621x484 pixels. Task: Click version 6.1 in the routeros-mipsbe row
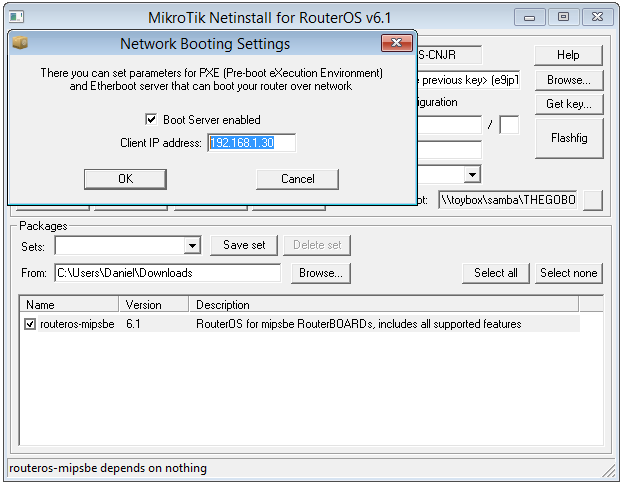point(133,324)
